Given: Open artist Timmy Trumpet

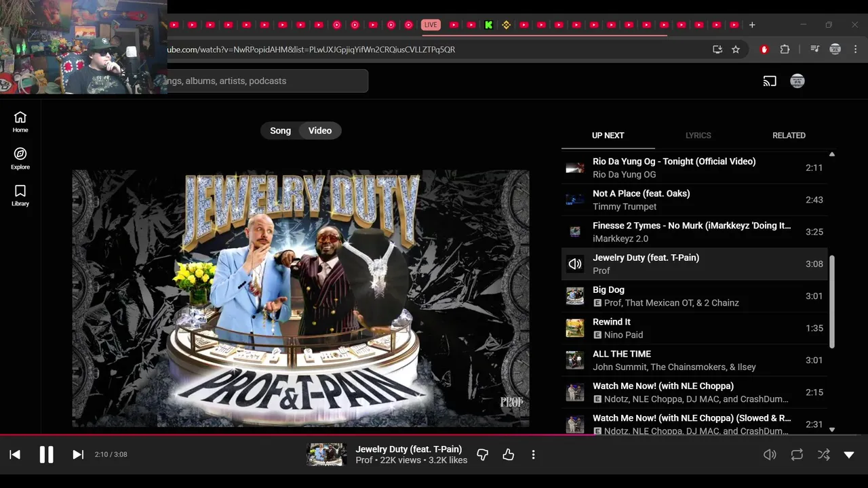Looking at the screenshot, I should (x=625, y=207).
